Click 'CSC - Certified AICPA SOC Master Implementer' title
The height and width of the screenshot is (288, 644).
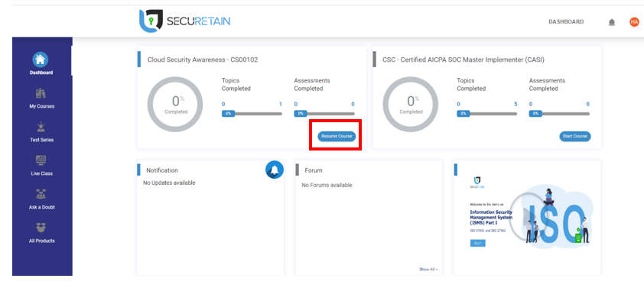click(463, 60)
